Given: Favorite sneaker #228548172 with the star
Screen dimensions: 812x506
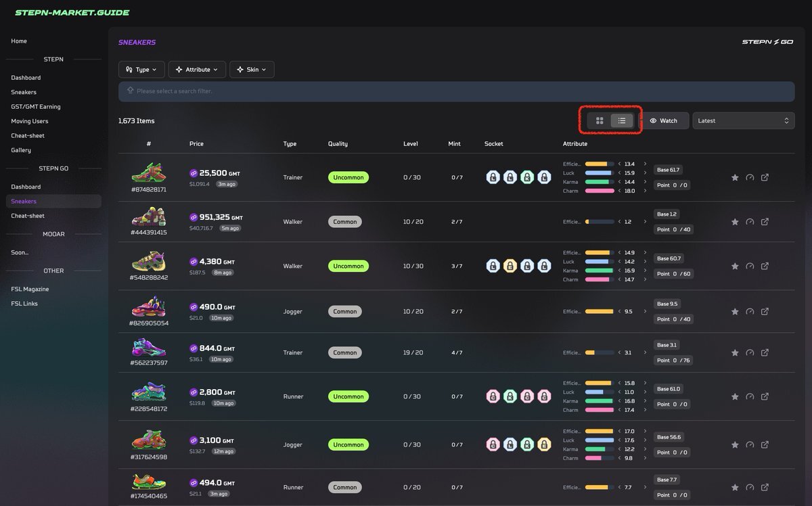Looking at the screenshot, I should [735, 396].
